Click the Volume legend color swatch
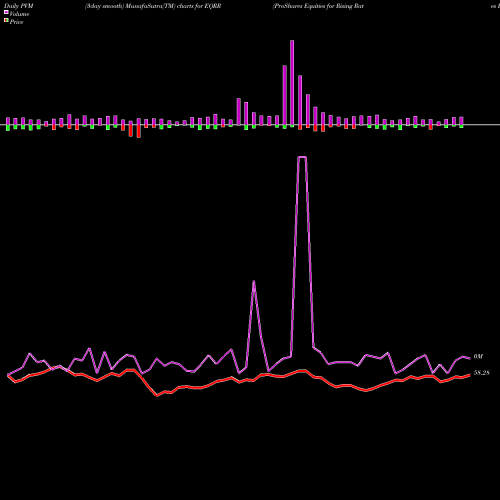 coord(6,12)
